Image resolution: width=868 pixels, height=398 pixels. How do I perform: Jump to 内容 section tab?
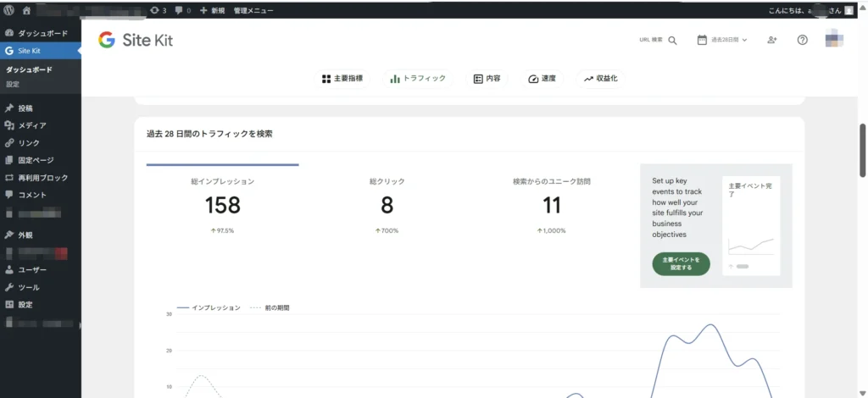pos(487,79)
